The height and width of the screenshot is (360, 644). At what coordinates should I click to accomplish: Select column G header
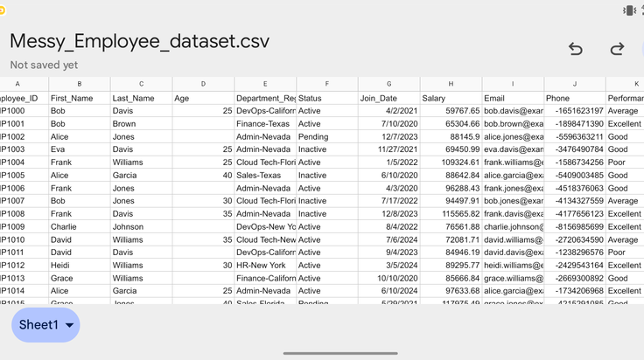[x=389, y=84]
